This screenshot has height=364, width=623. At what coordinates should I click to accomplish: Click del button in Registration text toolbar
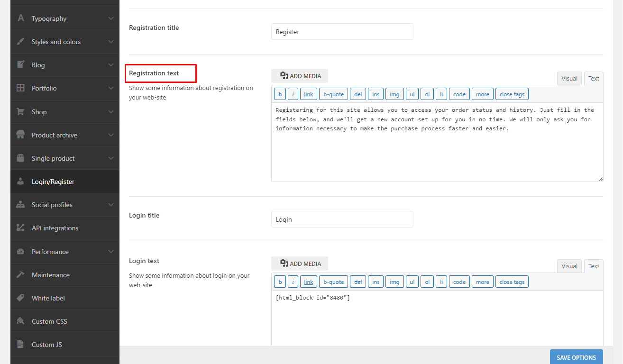pyautogui.click(x=358, y=94)
